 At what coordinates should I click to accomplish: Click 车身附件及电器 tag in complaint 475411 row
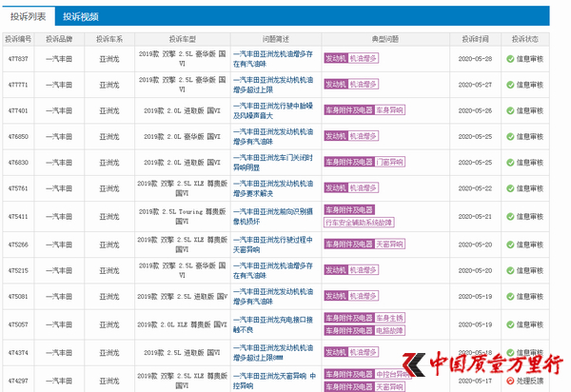[349, 209]
